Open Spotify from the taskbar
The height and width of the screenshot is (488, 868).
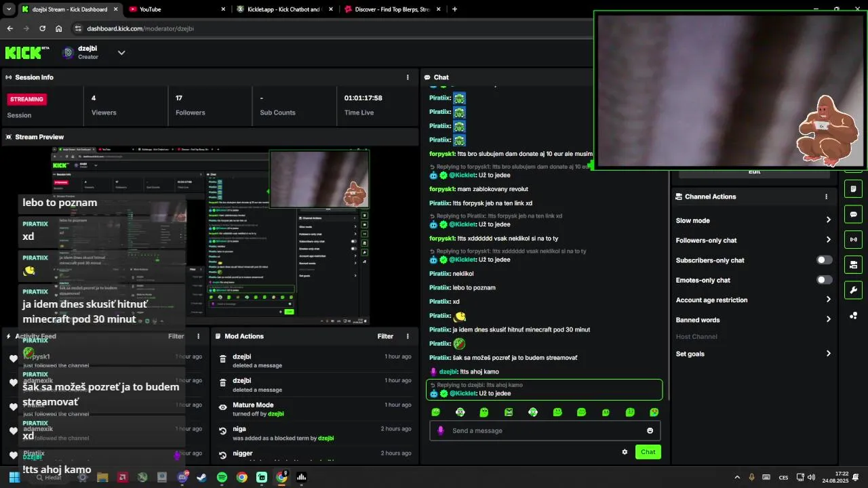tap(222, 477)
